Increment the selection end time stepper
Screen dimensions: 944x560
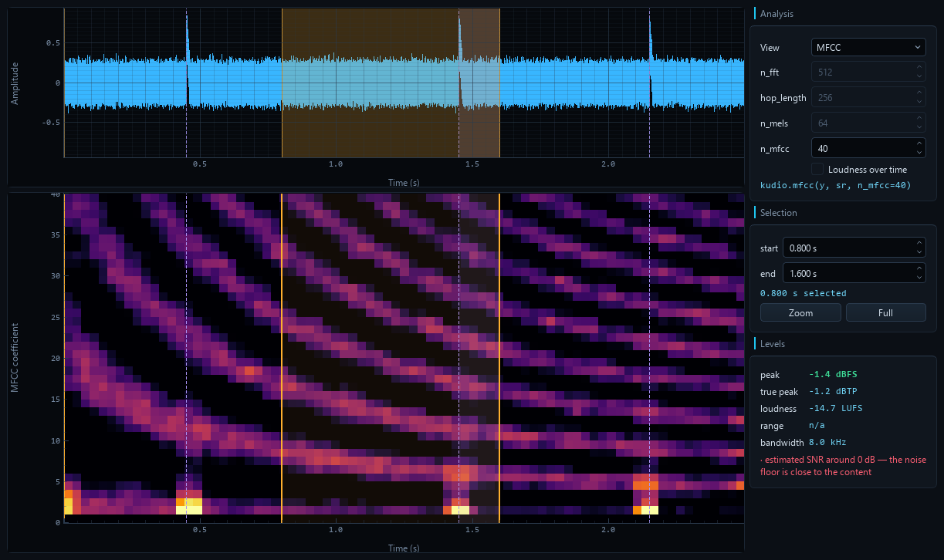(919, 268)
